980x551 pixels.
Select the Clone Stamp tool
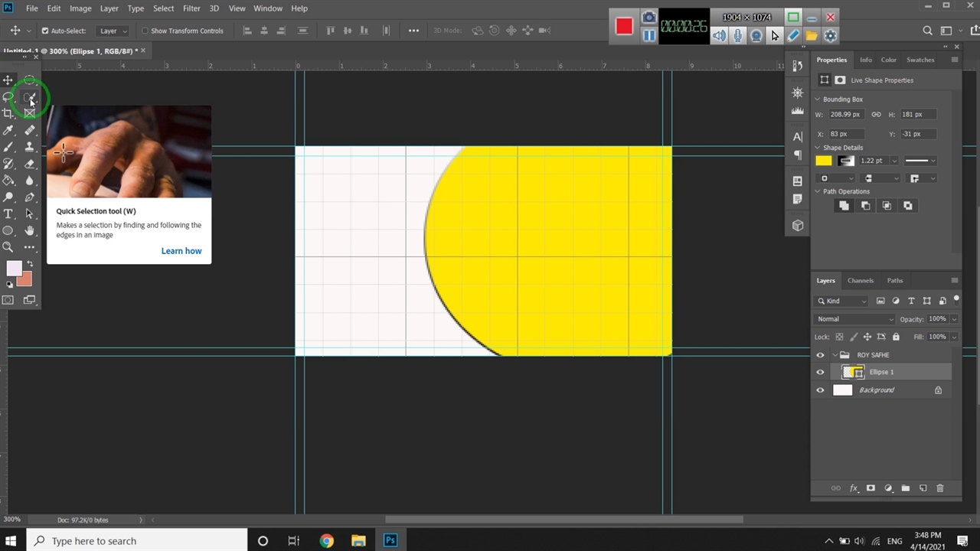click(x=29, y=147)
